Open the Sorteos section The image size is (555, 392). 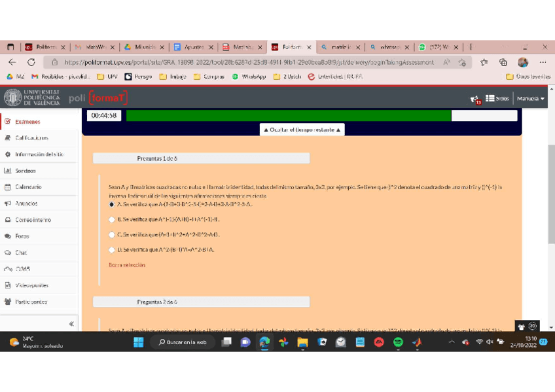[x=27, y=170]
